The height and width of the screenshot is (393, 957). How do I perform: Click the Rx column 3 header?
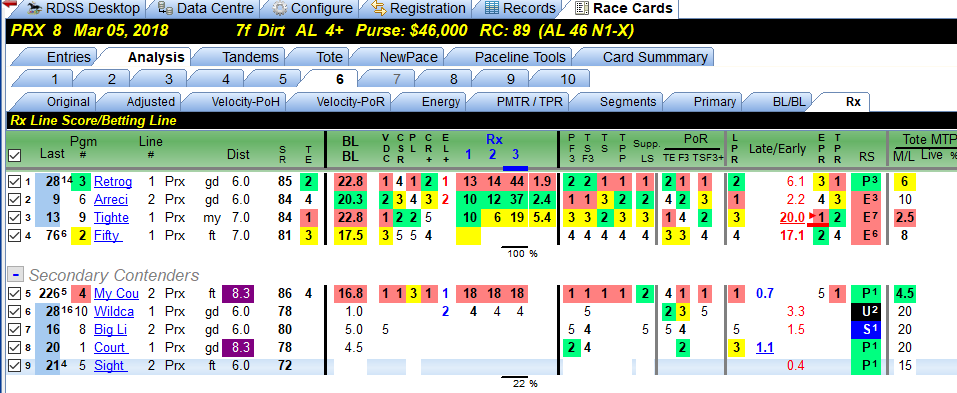click(515, 155)
